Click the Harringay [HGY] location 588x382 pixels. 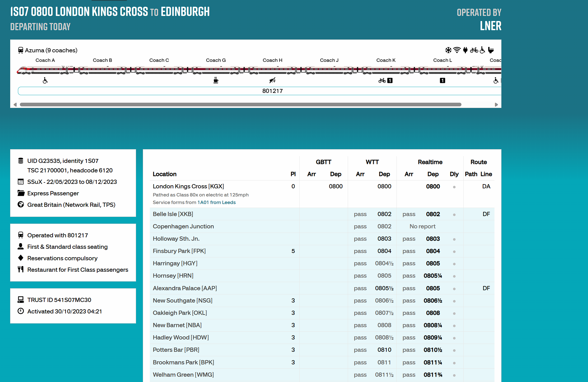click(175, 263)
